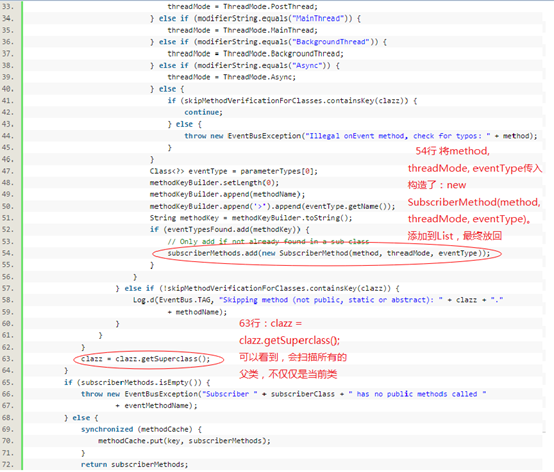Click the "Async" string on line 38
This screenshot has height=472, width=554.
coord(308,65)
